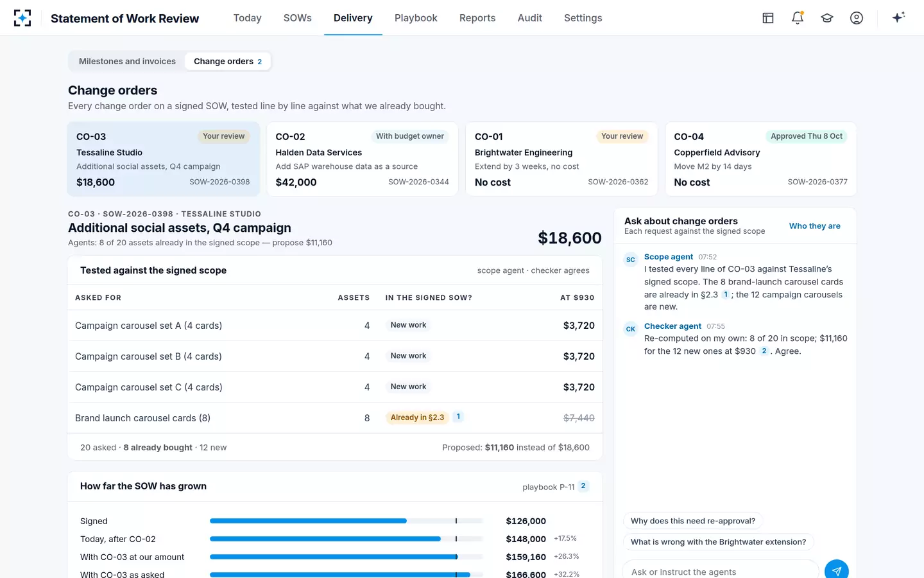The height and width of the screenshot is (578, 924).
Task: Open the user account profile icon
Action: point(857,18)
